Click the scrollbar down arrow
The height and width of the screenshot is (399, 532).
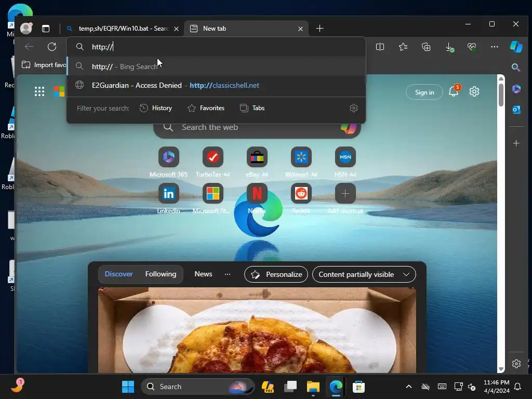click(501, 369)
